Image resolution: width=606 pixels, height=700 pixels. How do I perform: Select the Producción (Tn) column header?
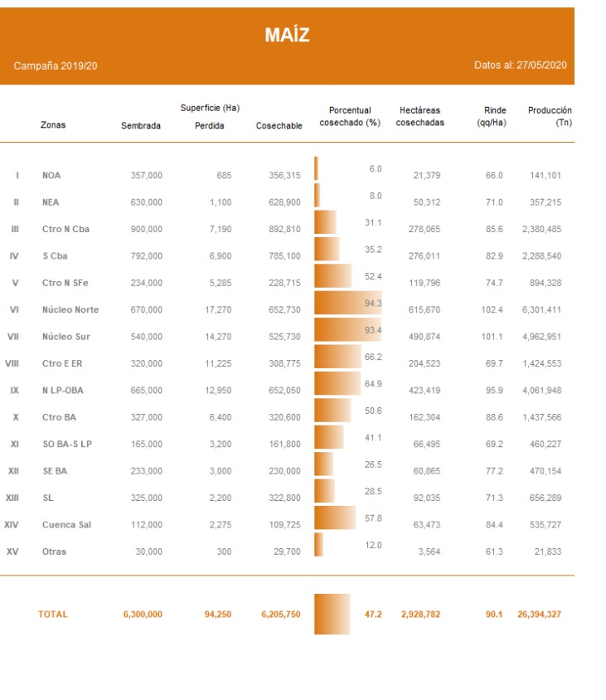tap(550, 117)
